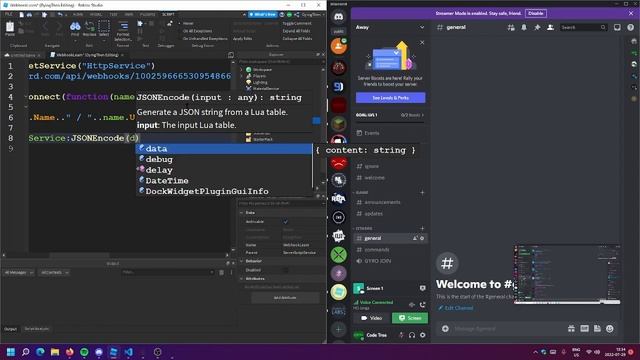Open Discord inbox icon
This screenshot has width=640, height=360.
click(x=617, y=27)
